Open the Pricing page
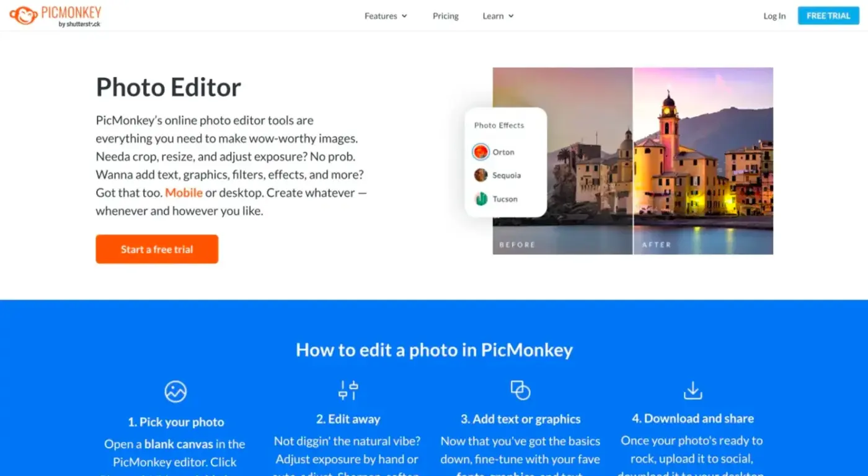Image resolution: width=868 pixels, height=476 pixels. (x=446, y=16)
